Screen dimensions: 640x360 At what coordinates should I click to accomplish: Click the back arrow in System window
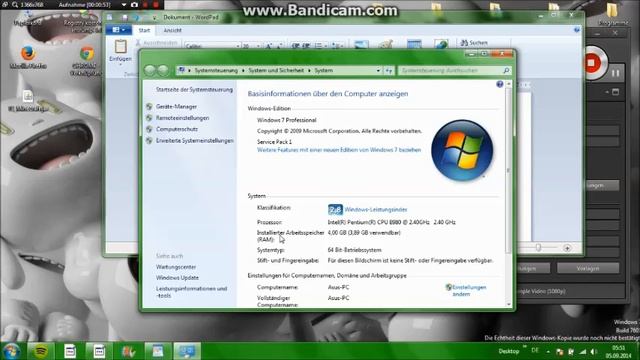coord(150,70)
